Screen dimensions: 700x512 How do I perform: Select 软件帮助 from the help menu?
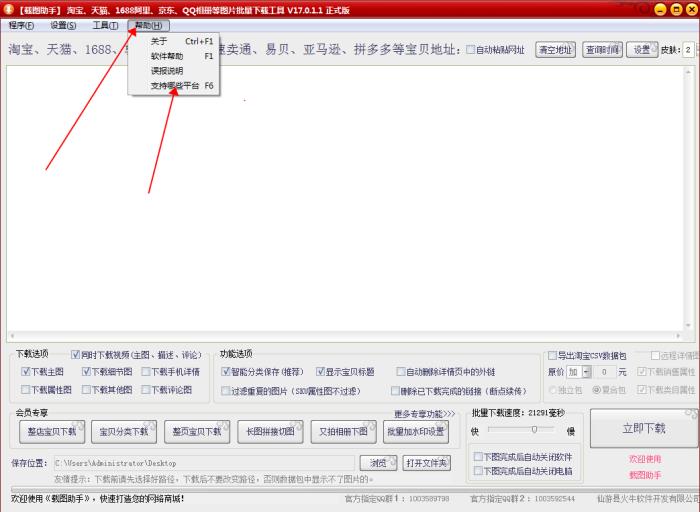click(x=166, y=57)
